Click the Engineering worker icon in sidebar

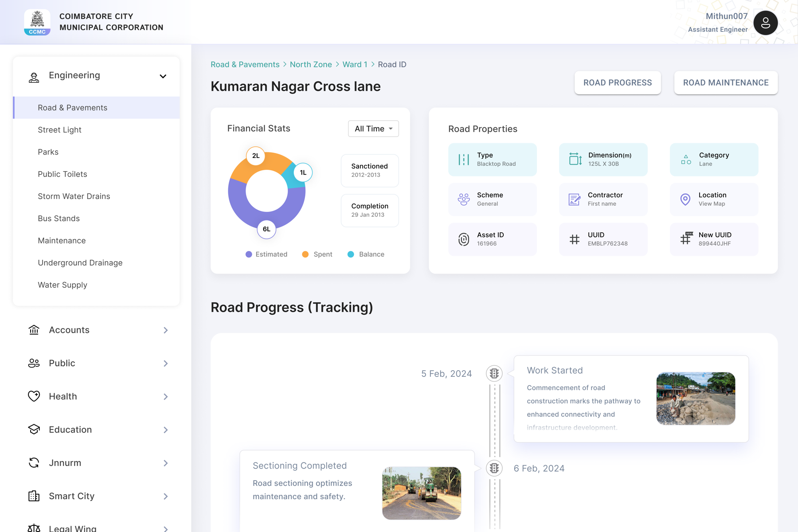tap(34, 78)
